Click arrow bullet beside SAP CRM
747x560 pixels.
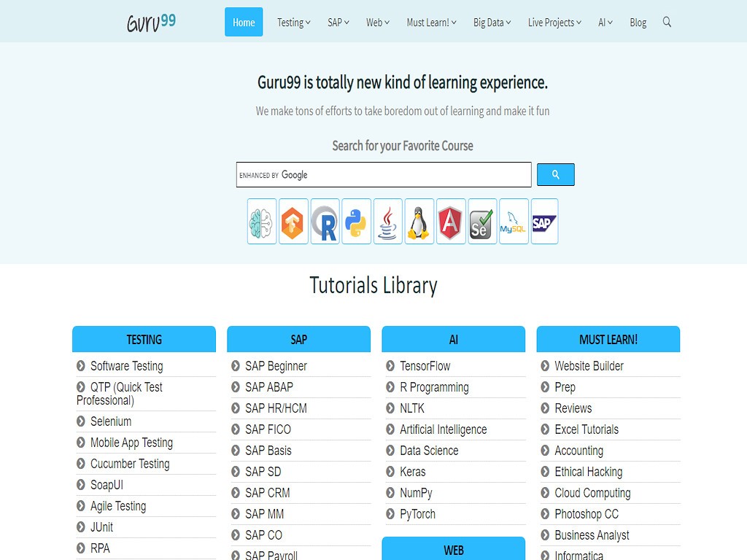point(236,492)
